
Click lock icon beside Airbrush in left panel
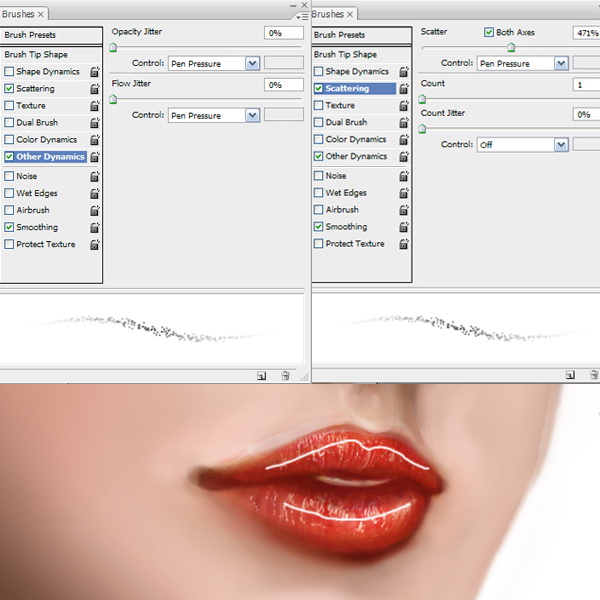[x=95, y=210]
